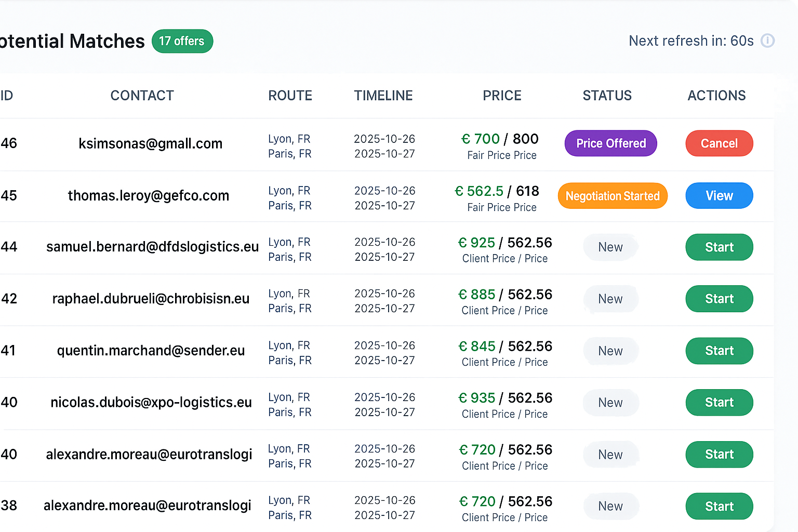This screenshot has height=532, width=798.
Task: Click the orange Negotiation Started badge
Action: tap(612, 196)
